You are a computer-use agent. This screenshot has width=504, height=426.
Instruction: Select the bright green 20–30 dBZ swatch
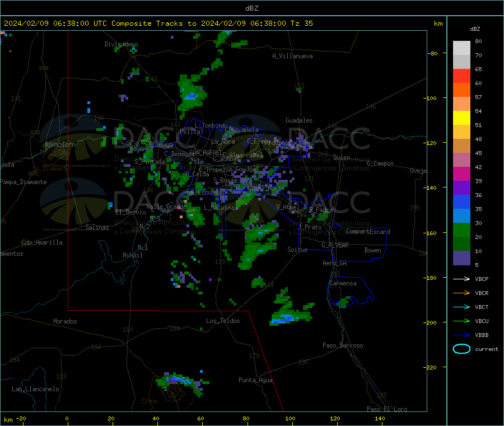461,230
